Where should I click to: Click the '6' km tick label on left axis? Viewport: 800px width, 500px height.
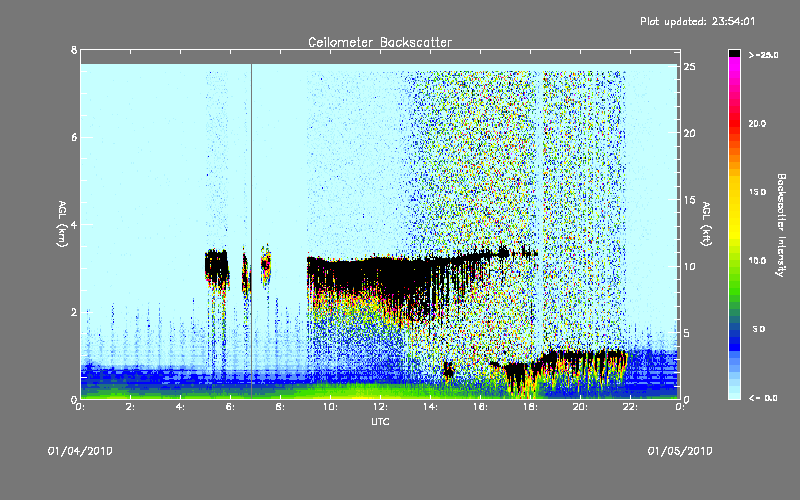click(x=74, y=137)
